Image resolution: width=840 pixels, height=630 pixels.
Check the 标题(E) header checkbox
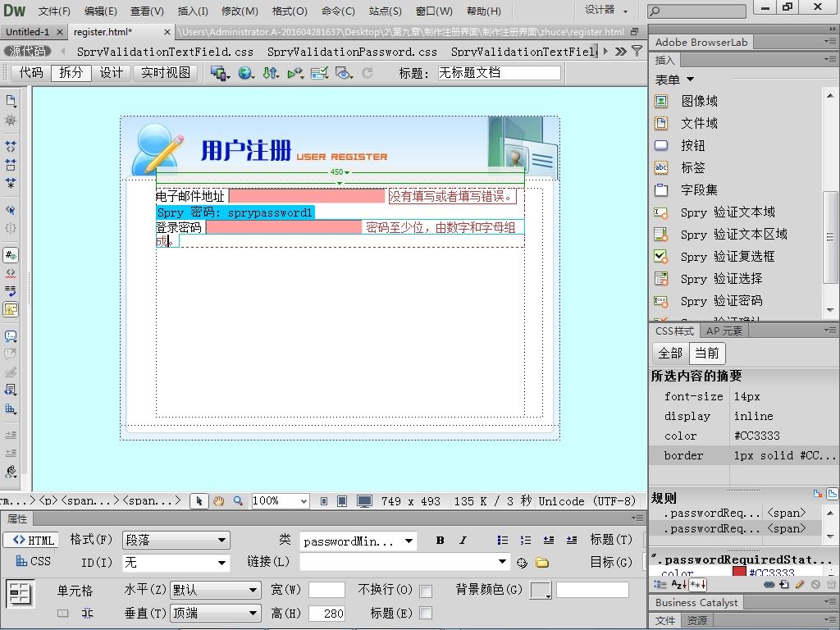[426, 613]
